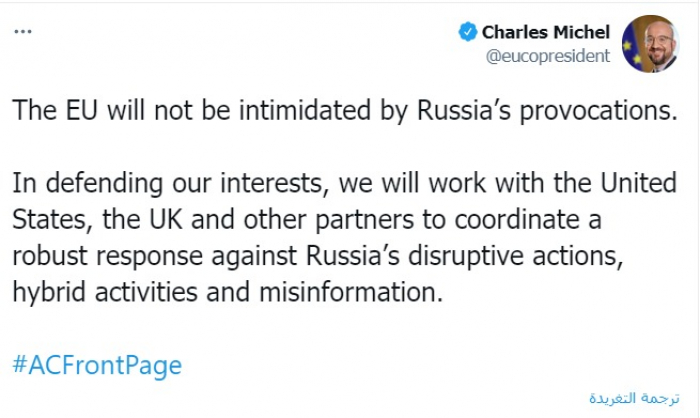Open the #ACFrontPage hashtag

tap(97, 365)
